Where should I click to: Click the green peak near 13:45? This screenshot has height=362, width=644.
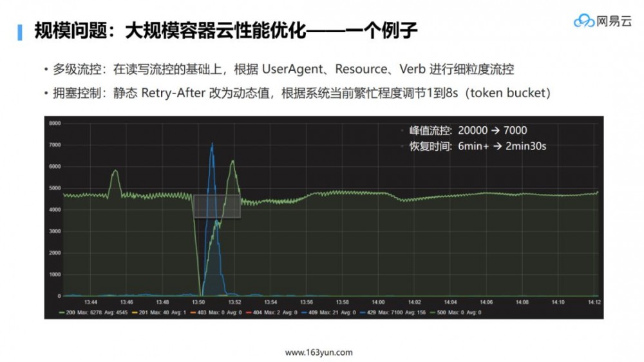click(x=115, y=171)
